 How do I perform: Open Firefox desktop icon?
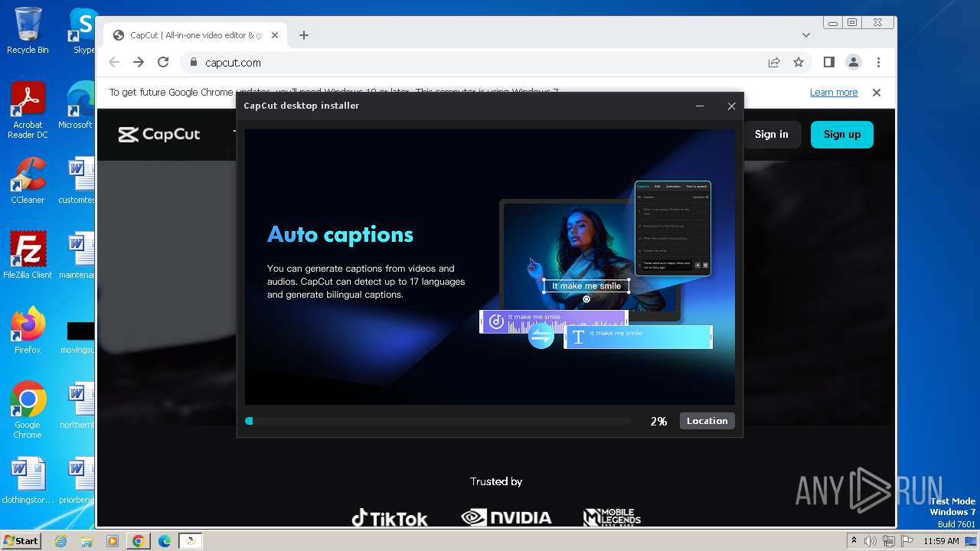click(28, 331)
